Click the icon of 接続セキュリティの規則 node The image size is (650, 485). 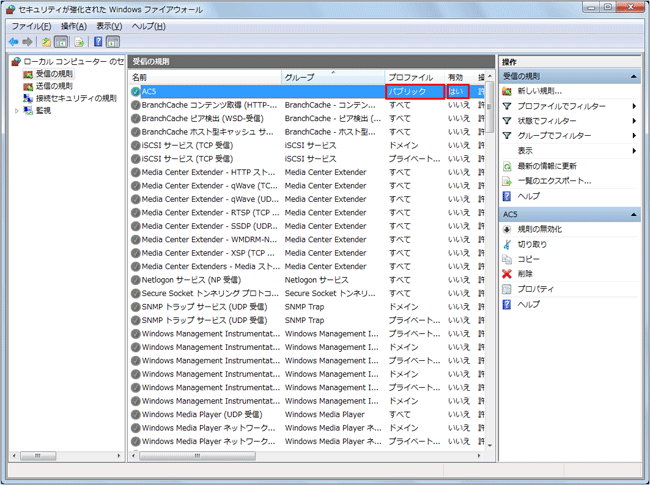click(28, 98)
